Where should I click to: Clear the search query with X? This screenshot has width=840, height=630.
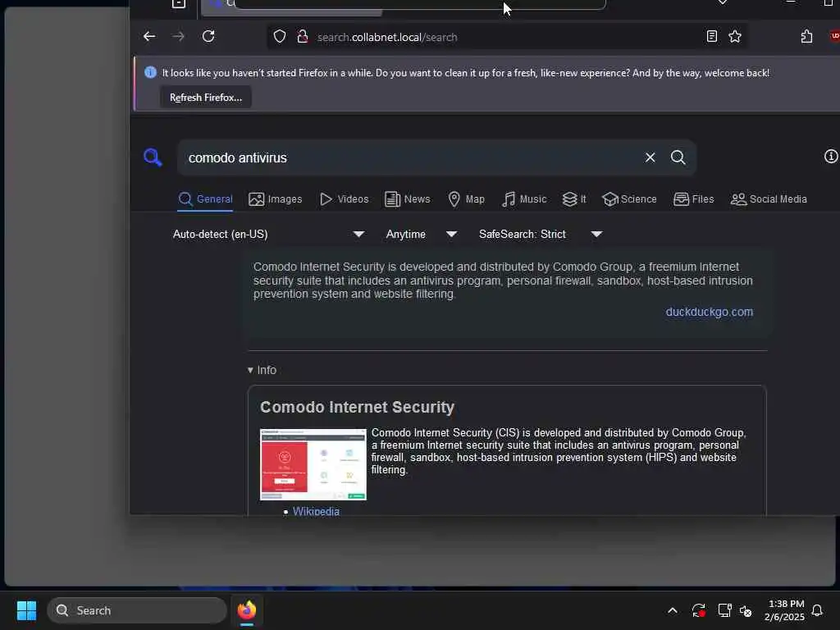pyautogui.click(x=651, y=157)
